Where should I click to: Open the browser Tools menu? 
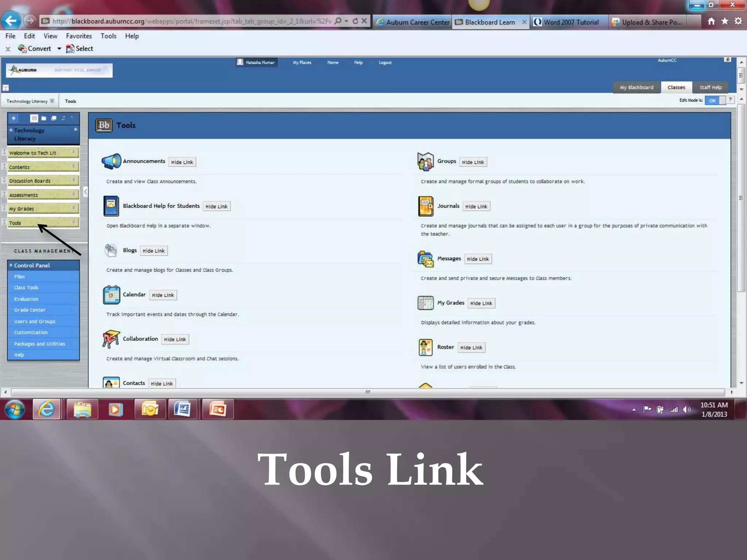tap(108, 36)
